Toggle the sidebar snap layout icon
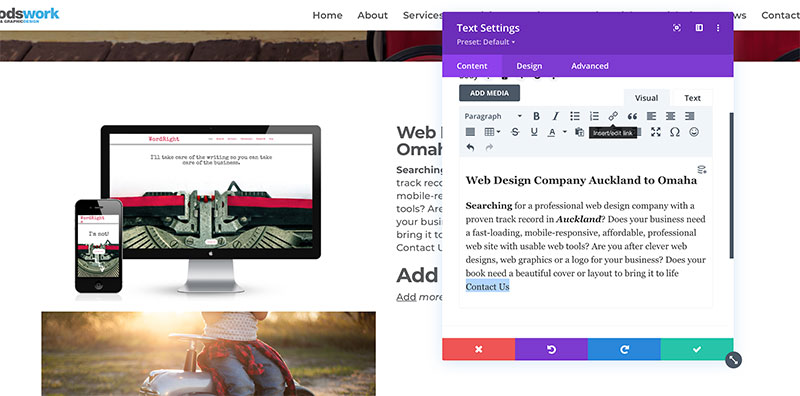This screenshot has width=800, height=396. (699, 28)
